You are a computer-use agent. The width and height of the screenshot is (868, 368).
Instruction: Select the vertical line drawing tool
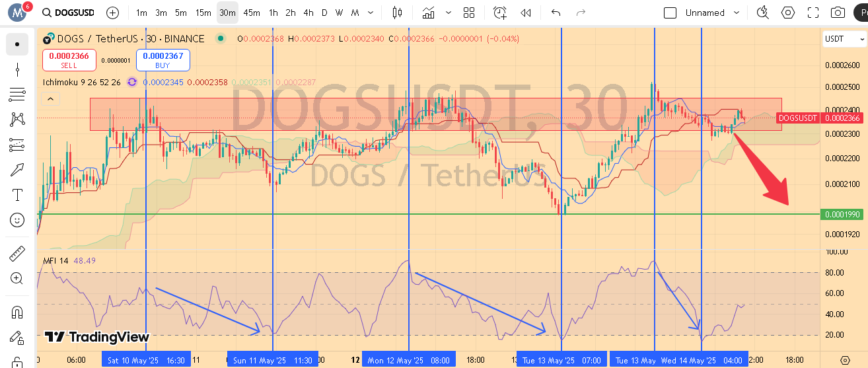click(x=17, y=69)
